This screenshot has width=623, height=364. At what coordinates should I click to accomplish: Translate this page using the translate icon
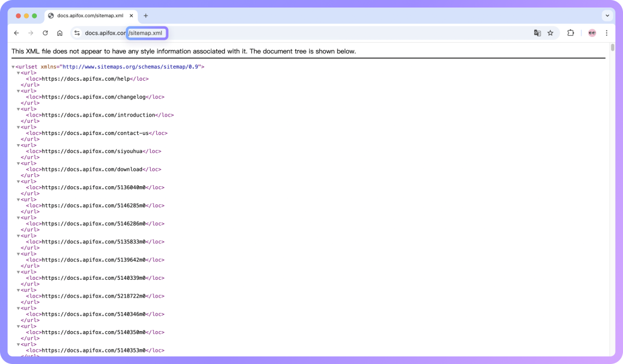click(x=537, y=33)
